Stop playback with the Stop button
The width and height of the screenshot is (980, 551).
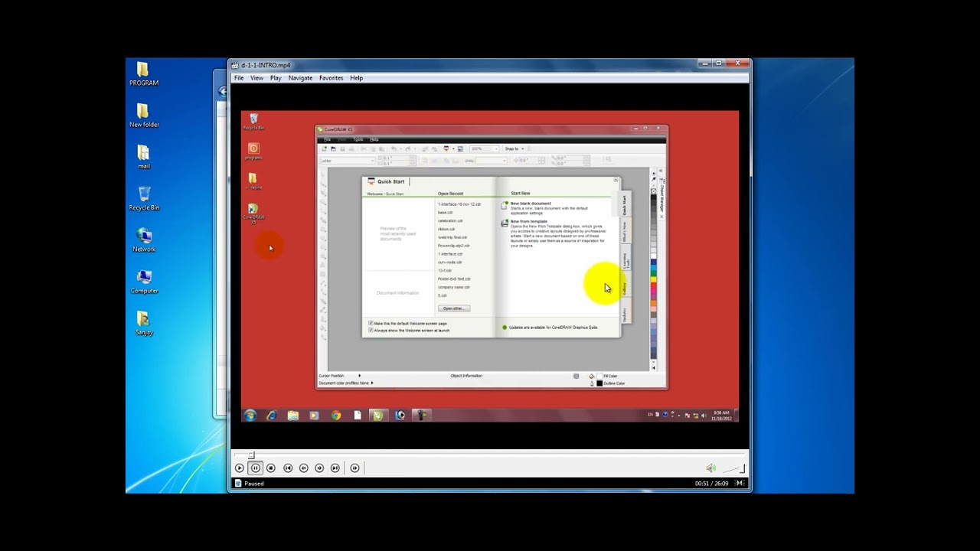click(x=270, y=468)
